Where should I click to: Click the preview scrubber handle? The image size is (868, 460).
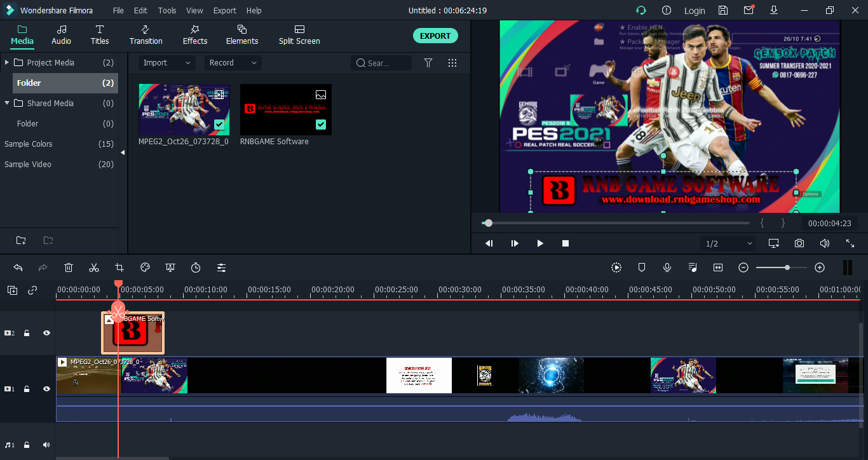click(x=488, y=223)
